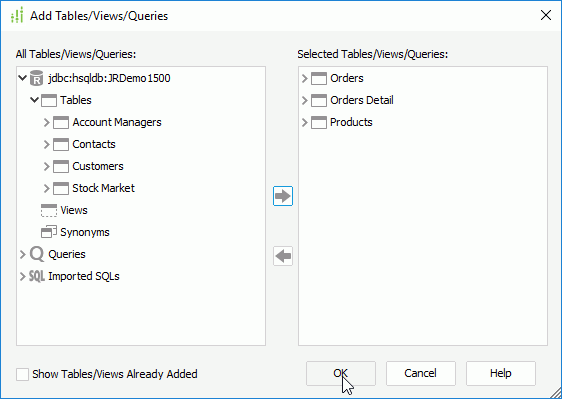Select the Stock Market label
The height and width of the screenshot is (399, 562).
click(x=104, y=188)
